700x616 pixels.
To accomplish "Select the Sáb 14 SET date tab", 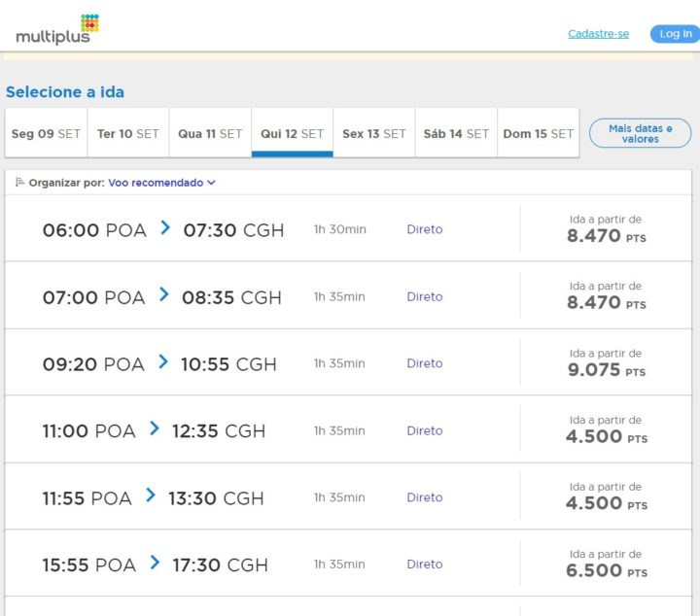I will [x=456, y=133].
